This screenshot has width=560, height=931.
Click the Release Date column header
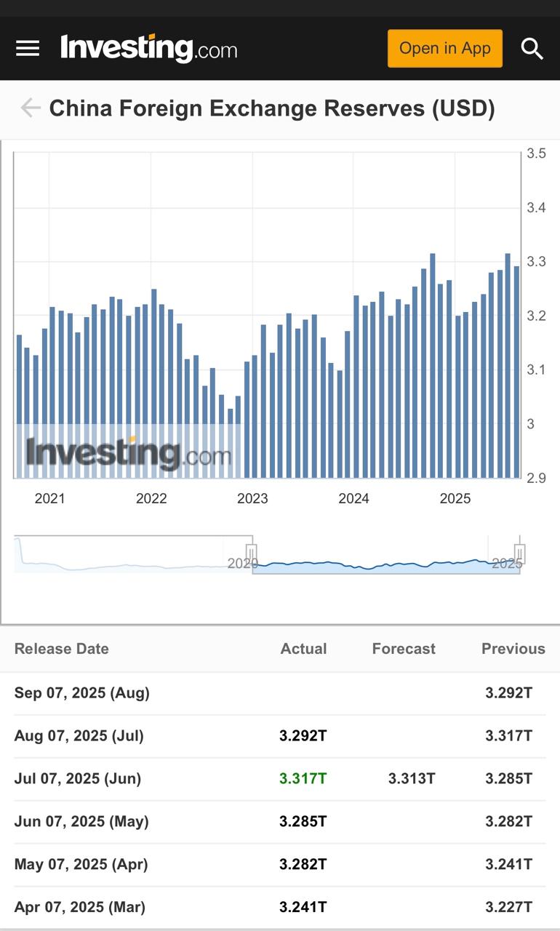[x=62, y=649]
